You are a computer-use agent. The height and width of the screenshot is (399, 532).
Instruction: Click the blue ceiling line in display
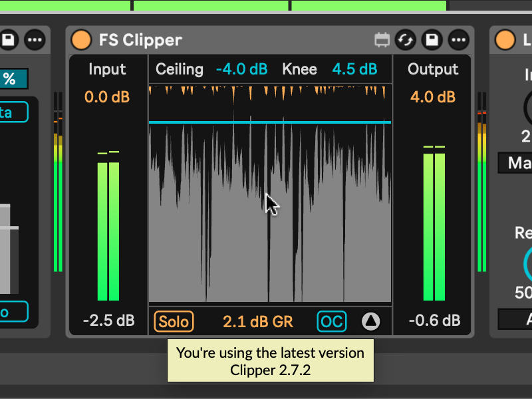(270, 122)
